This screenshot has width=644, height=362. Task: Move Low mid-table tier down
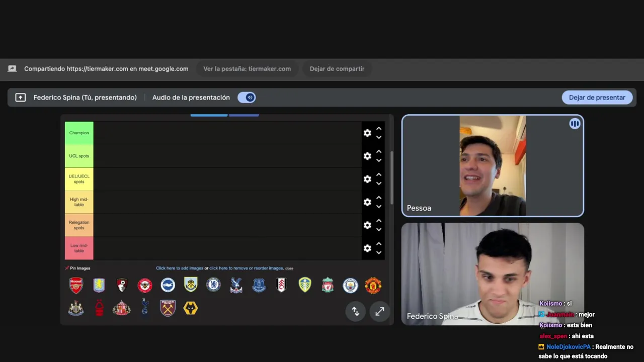pyautogui.click(x=379, y=253)
